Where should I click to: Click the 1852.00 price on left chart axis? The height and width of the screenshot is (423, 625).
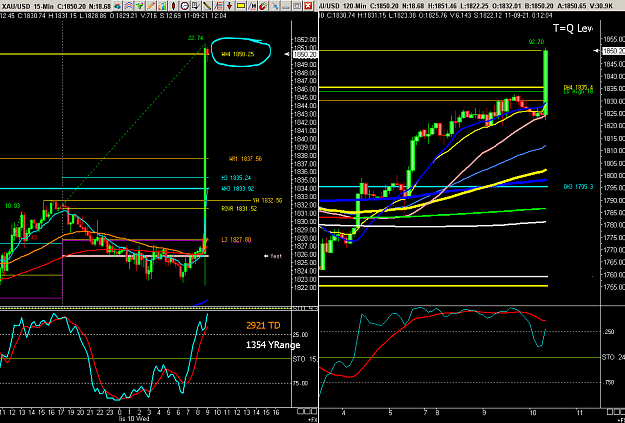point(305,39)
